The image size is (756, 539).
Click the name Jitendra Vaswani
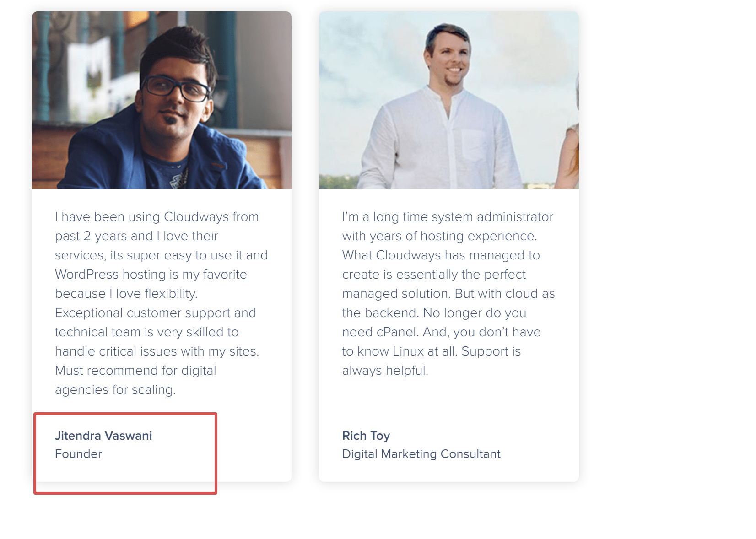(x=103, y=436)
